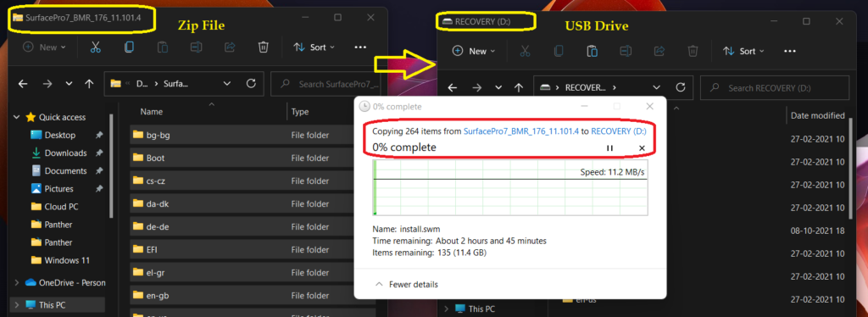Click Copy icon in SurfacePro7 window toolbar
The height and width of the screenshot is (317, 868).
[x=129, y=47]
